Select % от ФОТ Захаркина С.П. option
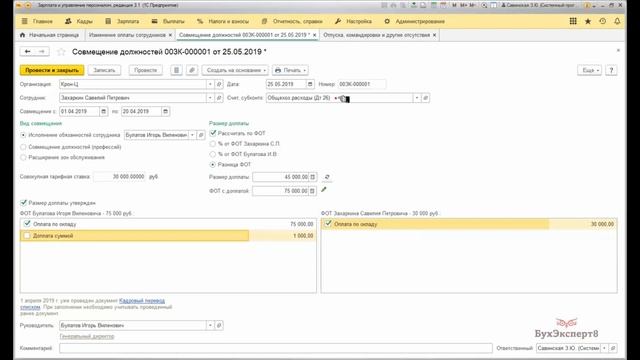This screenshot has height=360, width=640. [x=213, y=144]
